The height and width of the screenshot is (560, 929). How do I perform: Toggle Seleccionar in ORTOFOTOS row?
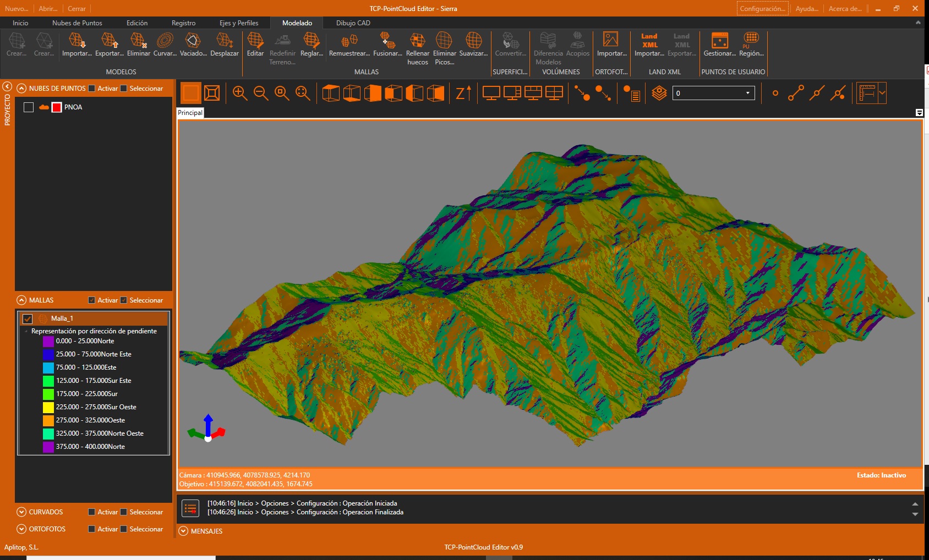click(124, 529)
